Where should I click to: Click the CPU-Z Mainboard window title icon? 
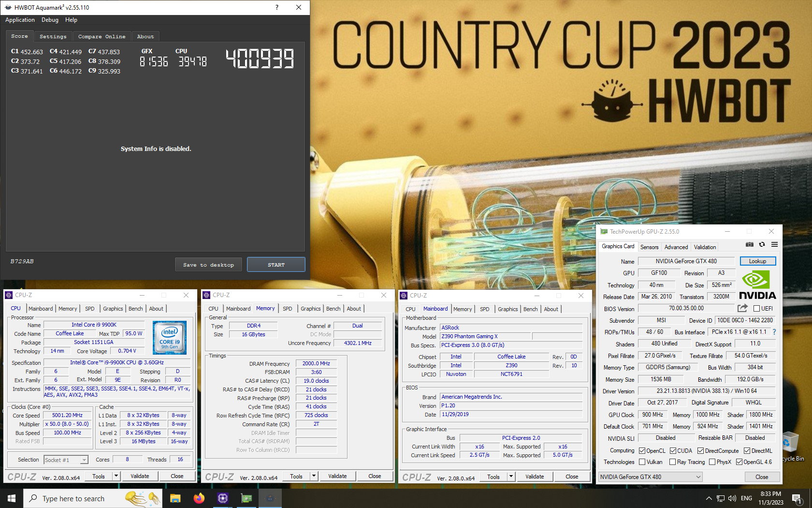(404, 295)
